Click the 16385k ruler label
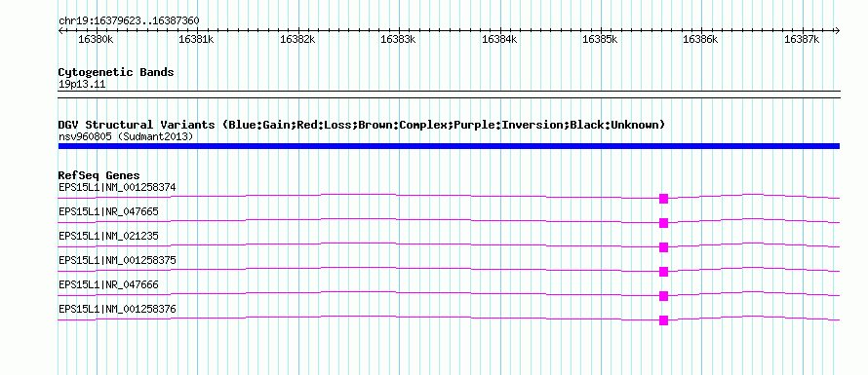The height and width of the screenshot is (375, 868). pyautogui.click(x=600, y=39)
